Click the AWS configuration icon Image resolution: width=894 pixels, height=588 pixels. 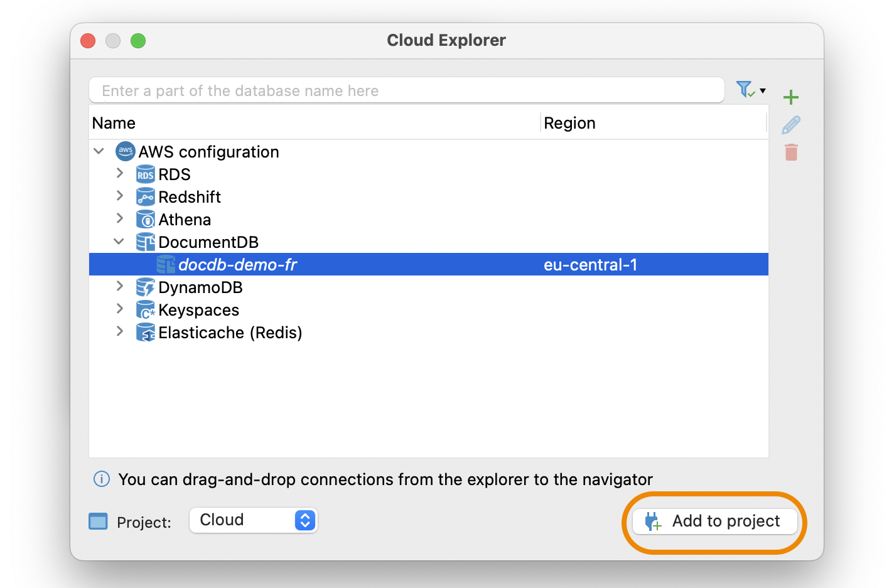[x=125, y=151]
